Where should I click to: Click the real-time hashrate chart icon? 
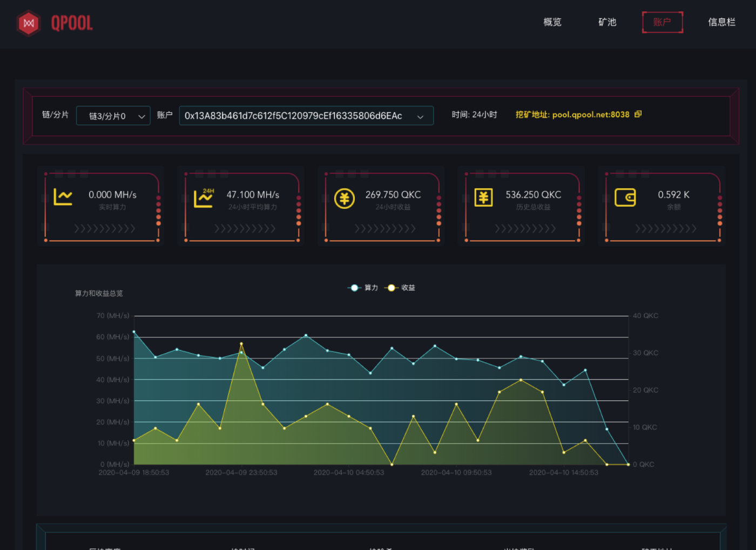[63, 197]
